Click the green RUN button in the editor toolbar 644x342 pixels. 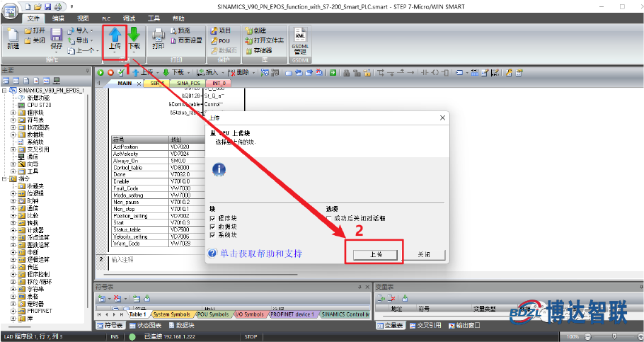tap(100, 72)
